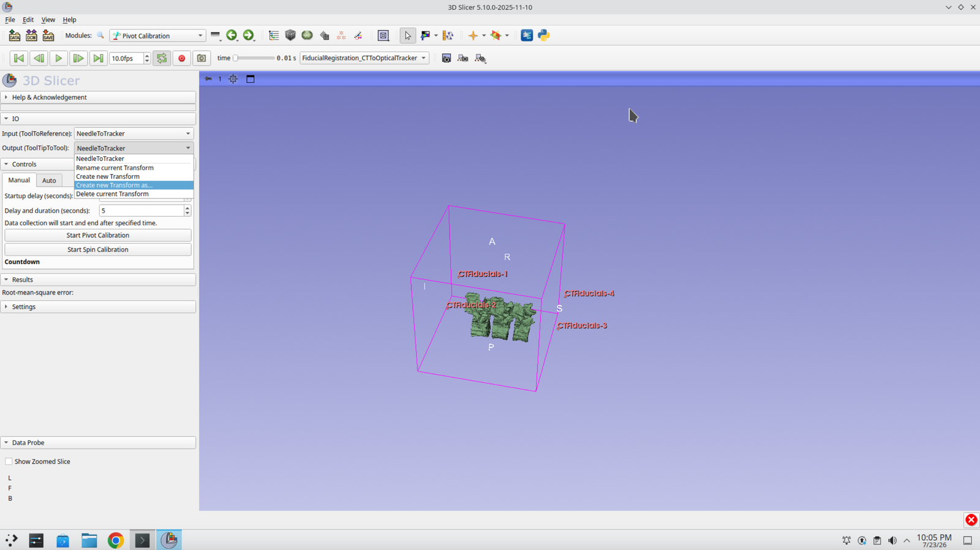The height and width of the screenshot is (550, 980).
Task: Click the sequence time slider handle
Action: [x=235, y=58]
